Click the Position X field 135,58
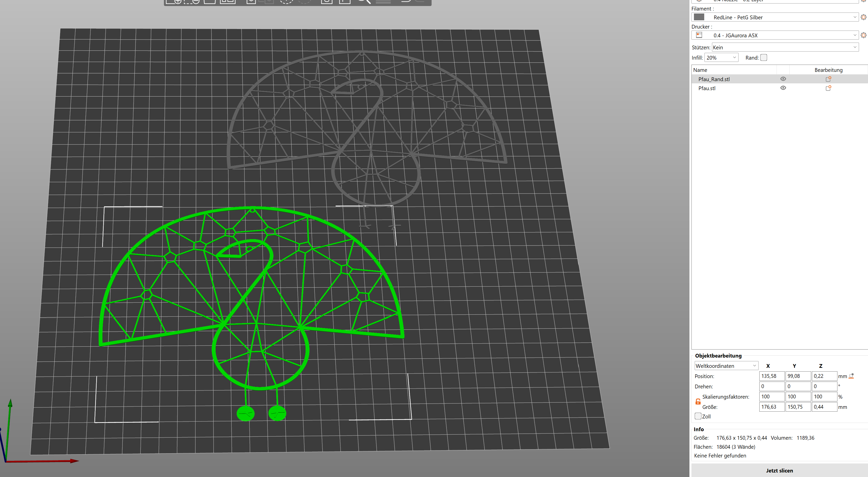Viewport: 868px width, 477px height. point(772,376)
